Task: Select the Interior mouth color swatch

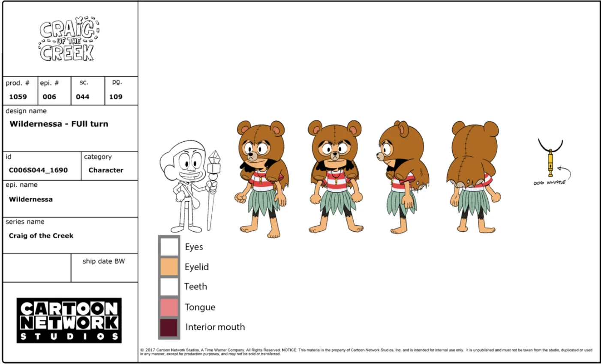Action: pyautogui.click(x=169, y=326)
